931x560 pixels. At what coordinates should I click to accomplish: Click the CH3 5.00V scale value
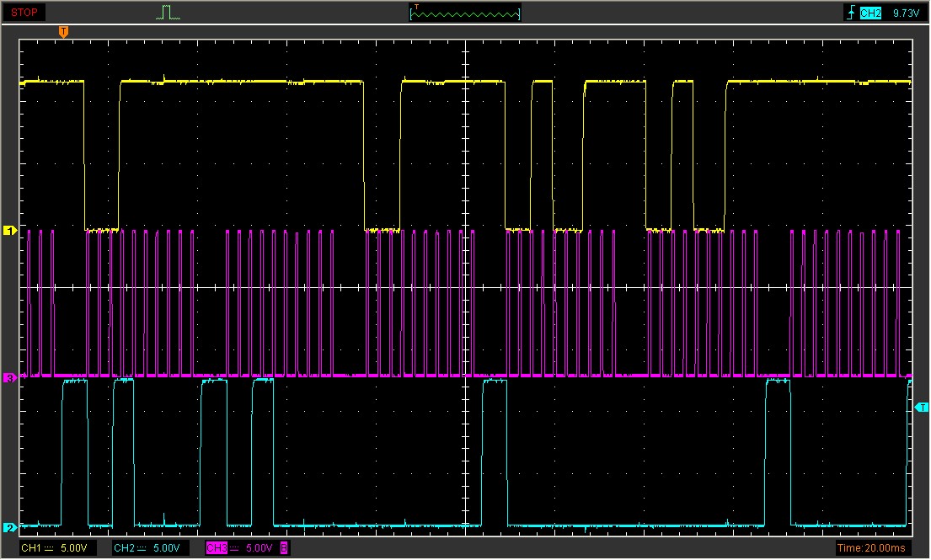coord(259,547)
